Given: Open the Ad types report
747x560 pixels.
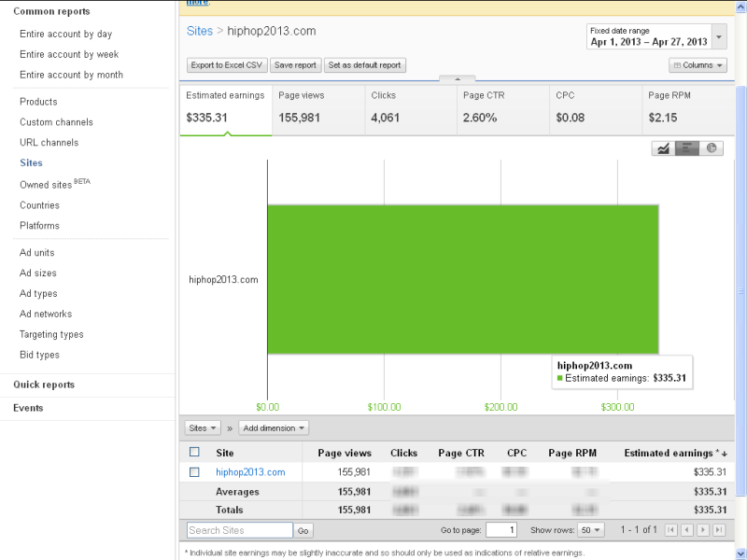Looking at the screenshot, I should pos(38,293).
